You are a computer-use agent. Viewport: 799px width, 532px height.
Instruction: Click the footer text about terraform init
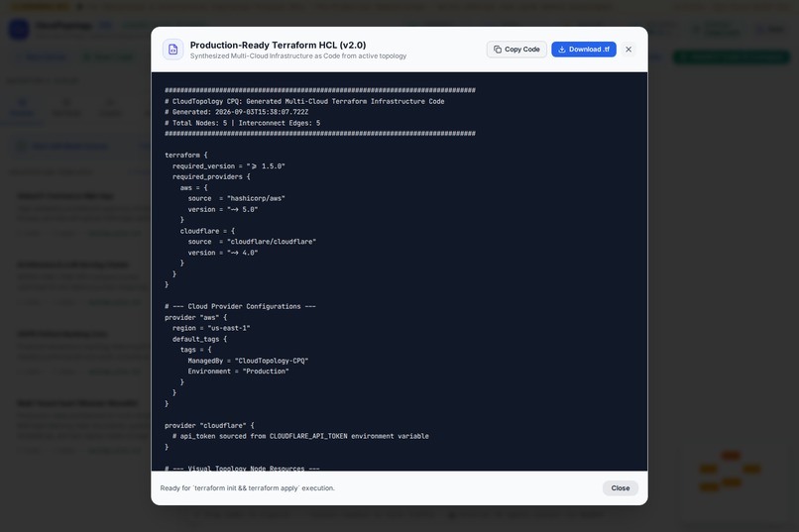pyautogui.click(x=248, y=487)
